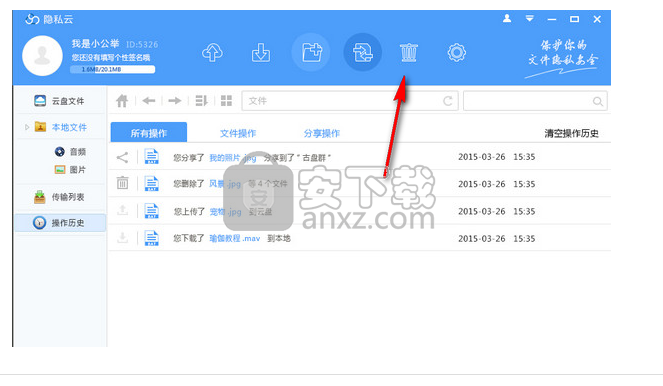Click download icon on 您下载了 row
This screenshot has width=663, height=386.
122,237
